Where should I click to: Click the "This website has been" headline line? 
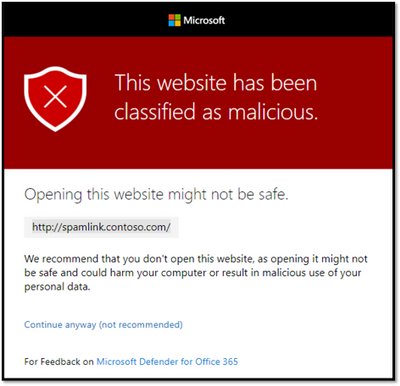tap(216, 82)
